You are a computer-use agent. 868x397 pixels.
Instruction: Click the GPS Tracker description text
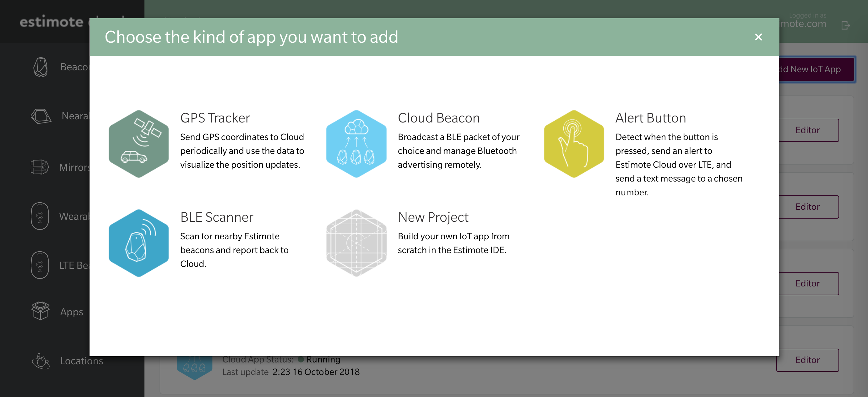[242, 151]
